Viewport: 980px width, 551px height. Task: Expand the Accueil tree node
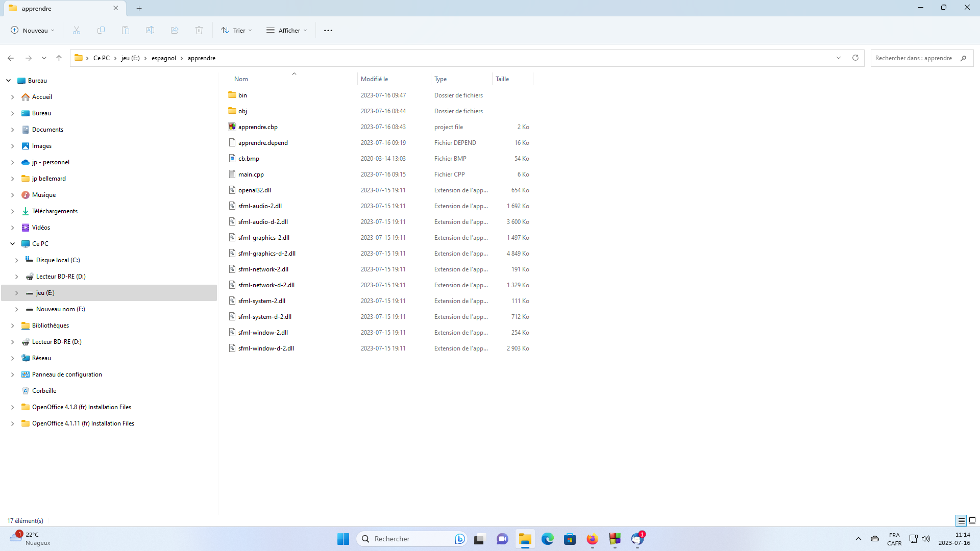[13, 97]
